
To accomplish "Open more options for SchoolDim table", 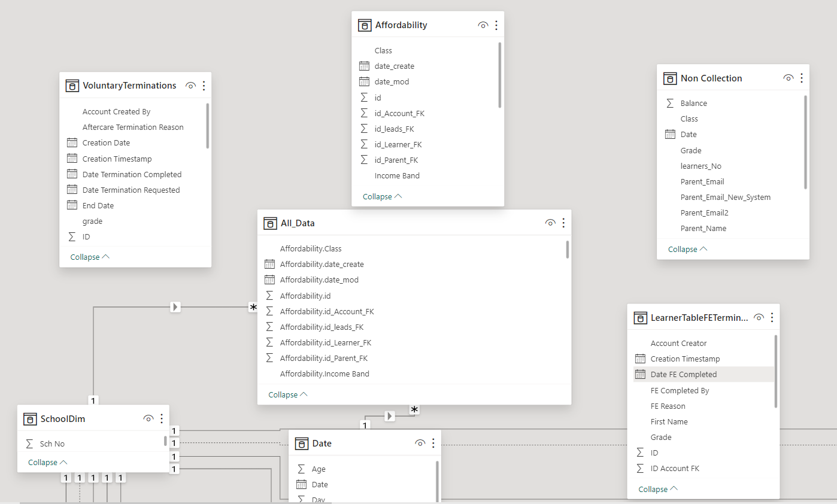I will tap(162, 418).
